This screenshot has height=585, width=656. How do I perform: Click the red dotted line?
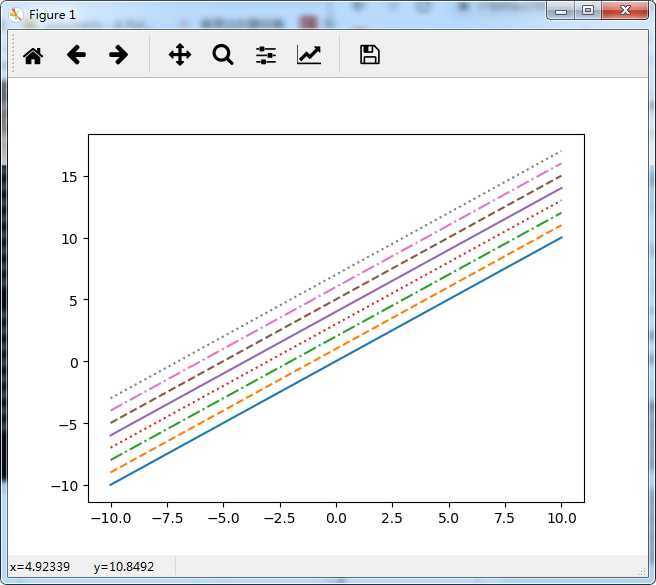(336, 324)
